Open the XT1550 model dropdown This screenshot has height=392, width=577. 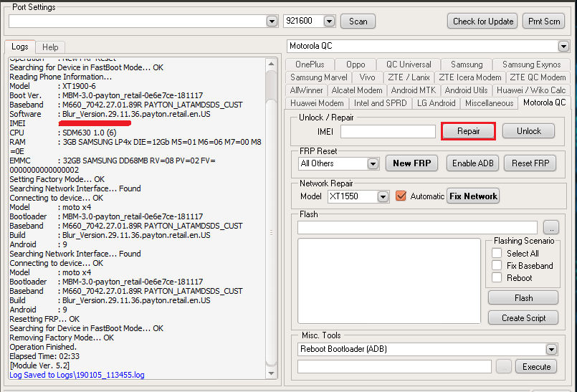click(383, 196)
